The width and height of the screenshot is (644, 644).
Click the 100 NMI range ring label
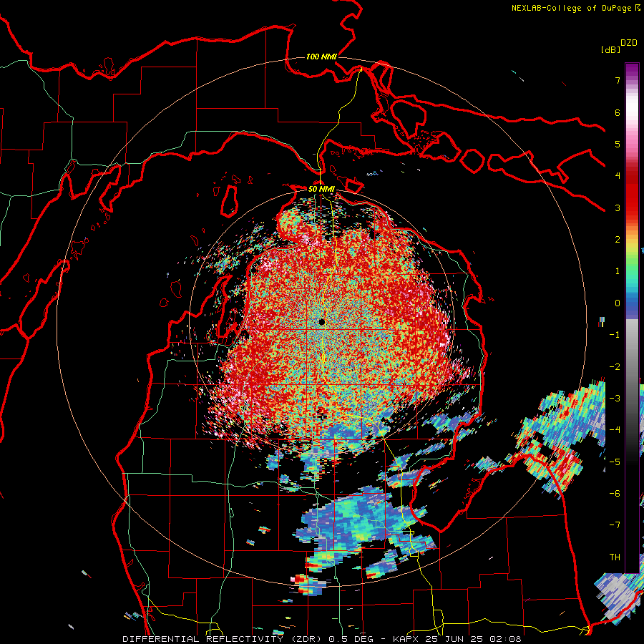321,57
